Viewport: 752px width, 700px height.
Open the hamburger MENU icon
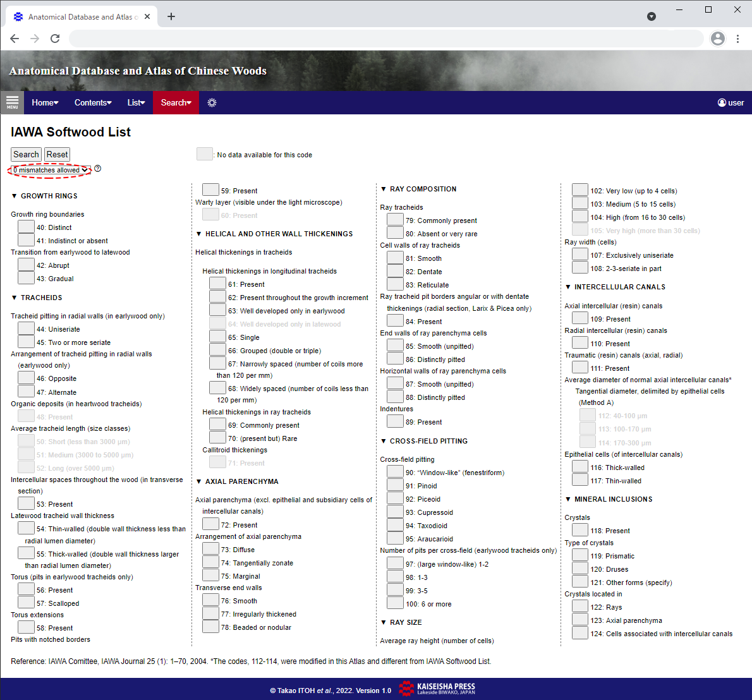click(12, 102)
